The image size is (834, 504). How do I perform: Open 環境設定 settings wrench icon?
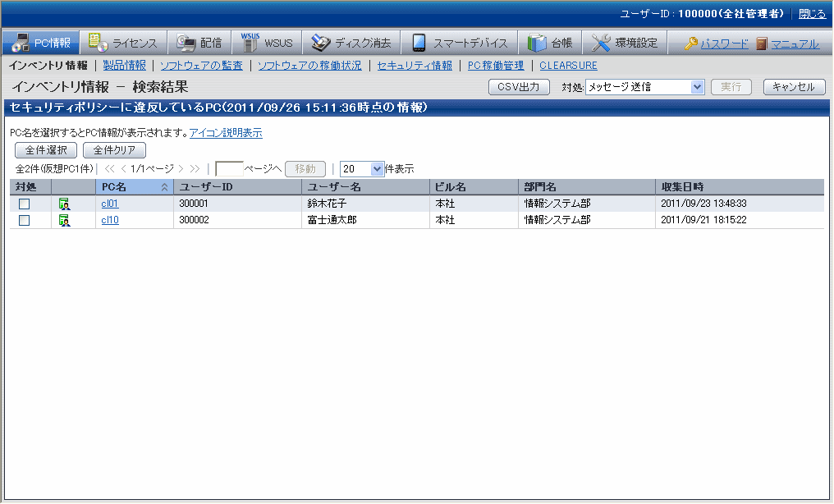pyautogui.click(x=601, y=43)
